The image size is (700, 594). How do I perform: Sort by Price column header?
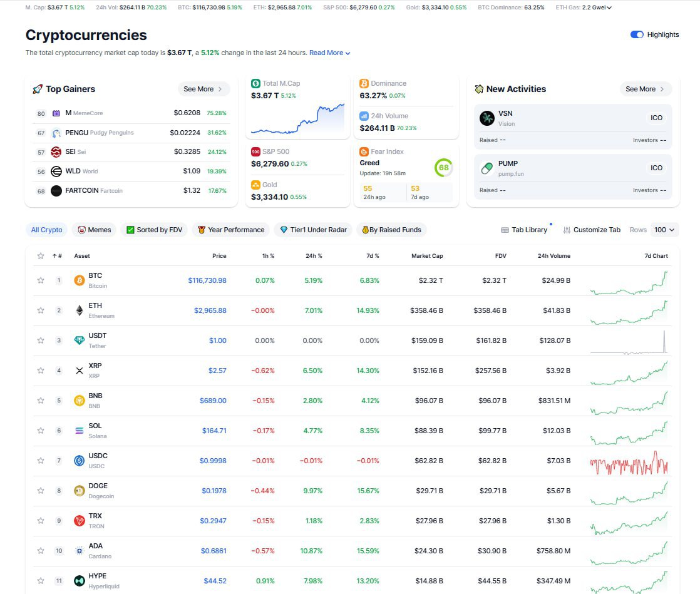[x=219, y=256]
